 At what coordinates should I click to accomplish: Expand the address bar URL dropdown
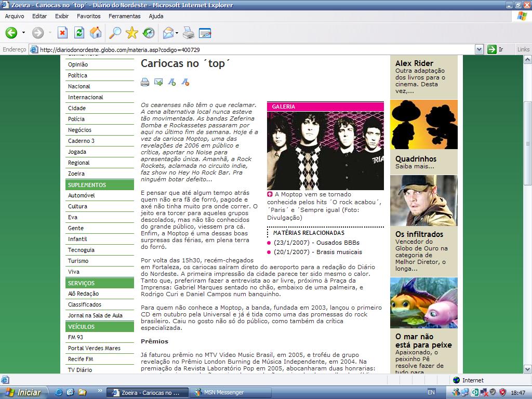click(479, 49)
